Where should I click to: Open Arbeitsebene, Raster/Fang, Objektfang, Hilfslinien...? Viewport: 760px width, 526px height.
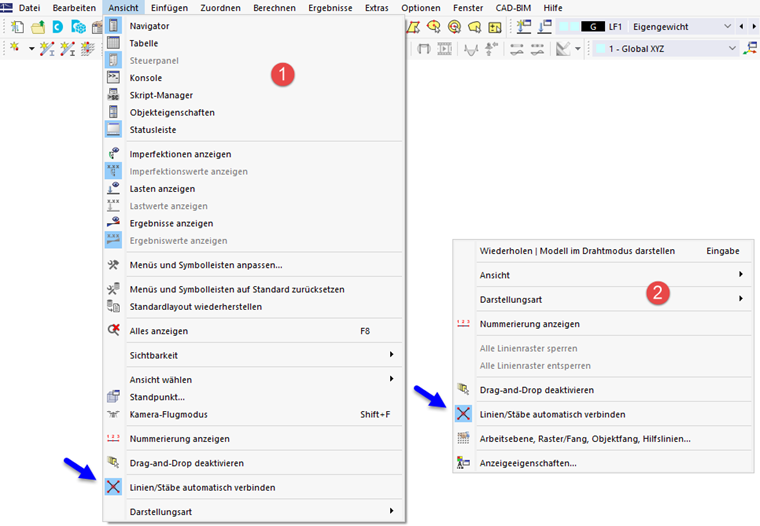click(x=603, y=439)
